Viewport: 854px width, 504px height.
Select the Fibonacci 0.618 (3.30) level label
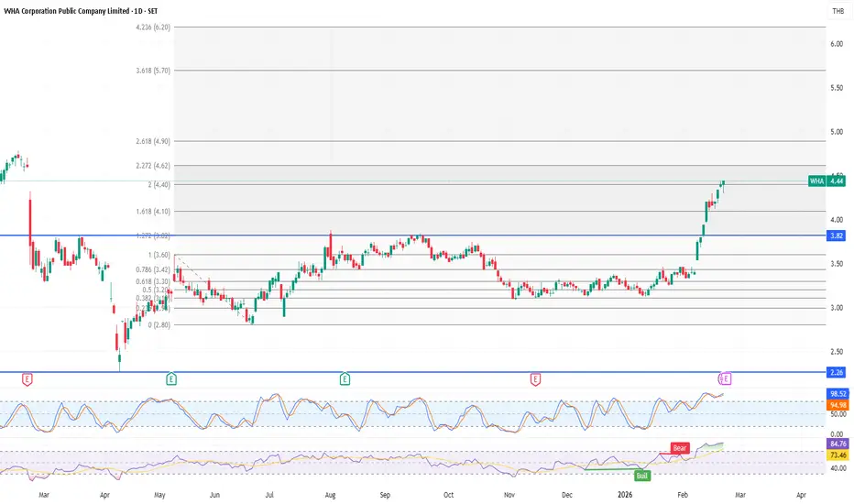coord(153,281)
